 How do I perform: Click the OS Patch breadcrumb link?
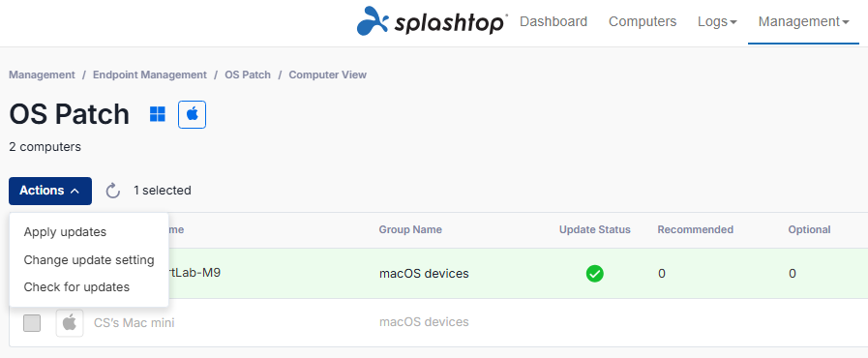pyautogui.click(x=248, y=75)
